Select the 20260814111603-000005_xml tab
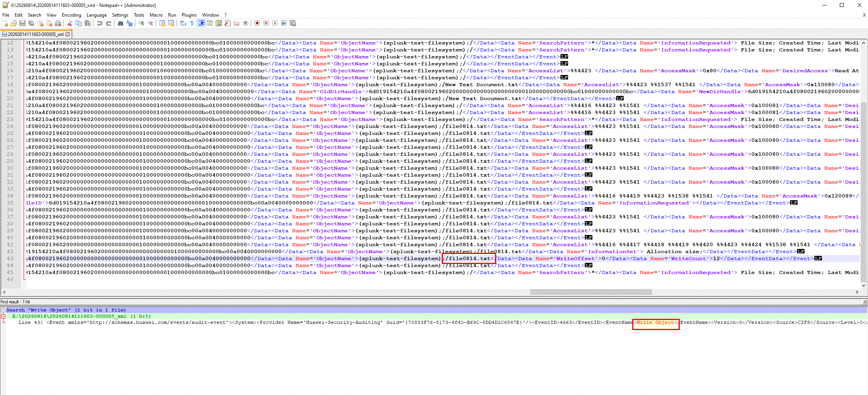 point(36,34)
